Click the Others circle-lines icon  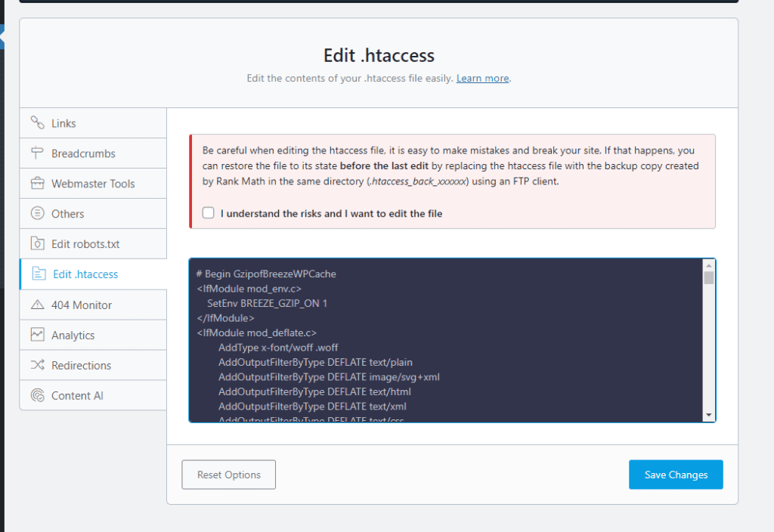38,213
